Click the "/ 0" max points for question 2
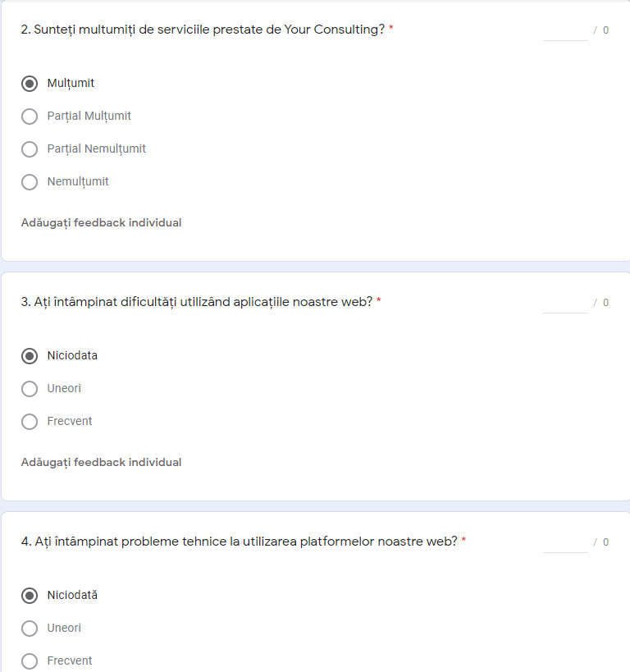This screenshot has height=672, width=630. (x=601, y=30)
